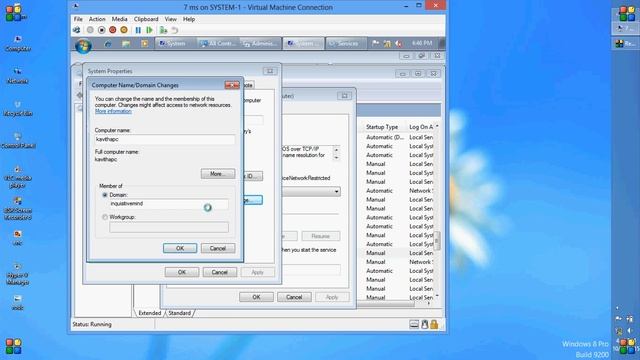Click the guest taskbar clock
640x360 pixels.
tap(422, 43)
